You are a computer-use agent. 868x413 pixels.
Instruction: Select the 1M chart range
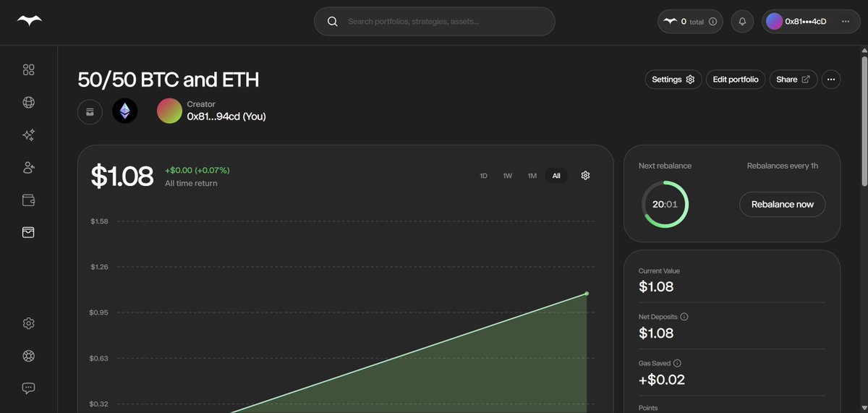point(532,176)
